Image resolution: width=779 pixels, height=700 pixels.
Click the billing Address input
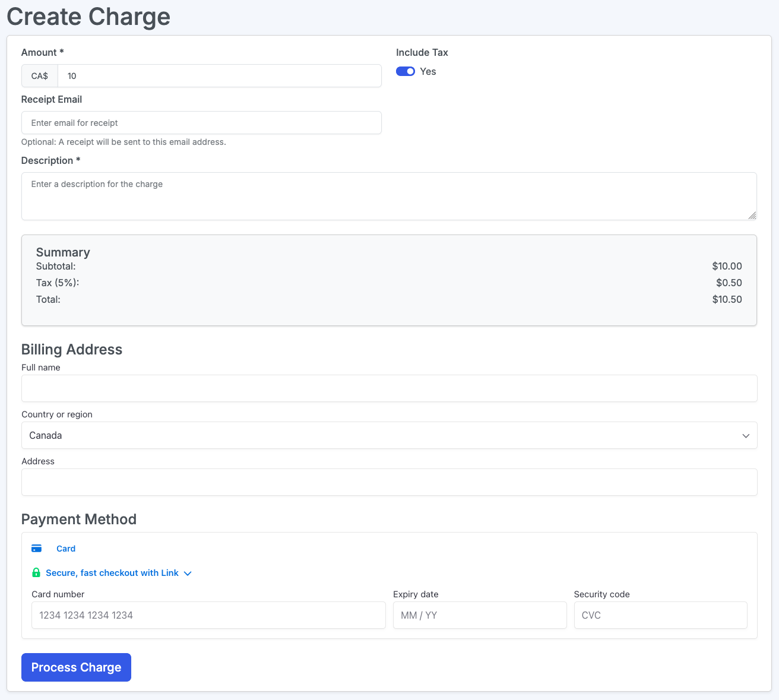pyautogui.click(x=389, y=482)
